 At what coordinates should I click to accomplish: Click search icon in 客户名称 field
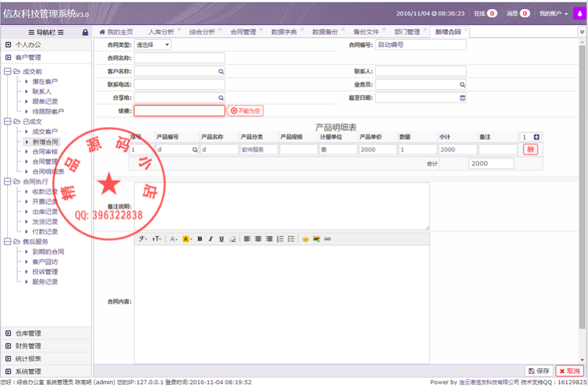(x=221, y=71)
